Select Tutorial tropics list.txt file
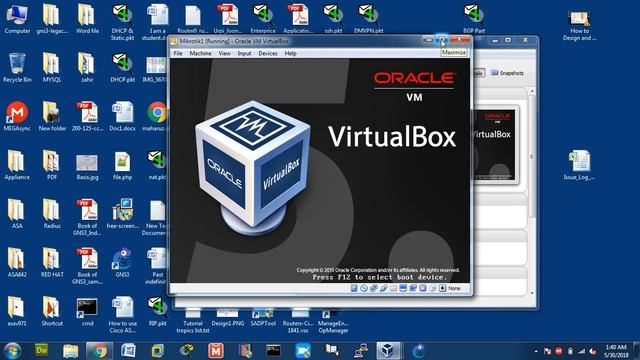640x360 pixels. click(193, 322)
